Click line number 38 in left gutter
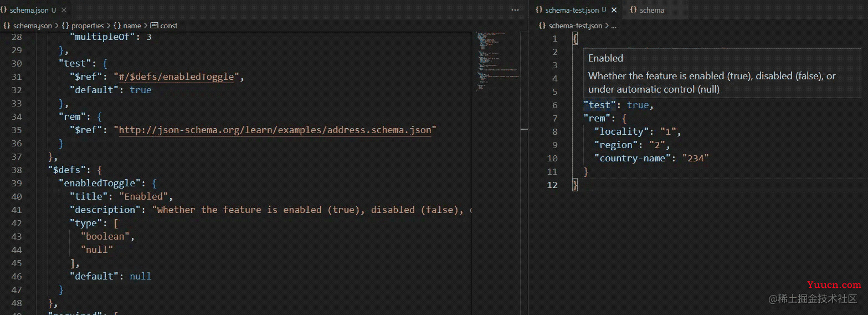This screenshot has height=315, width=868. (17, 170)
